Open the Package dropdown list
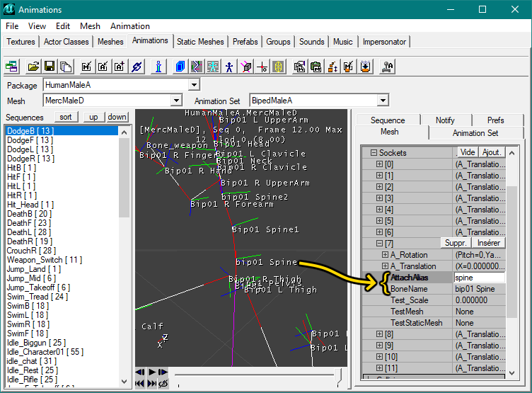532x393 pixels. click(x=194, y=84)
